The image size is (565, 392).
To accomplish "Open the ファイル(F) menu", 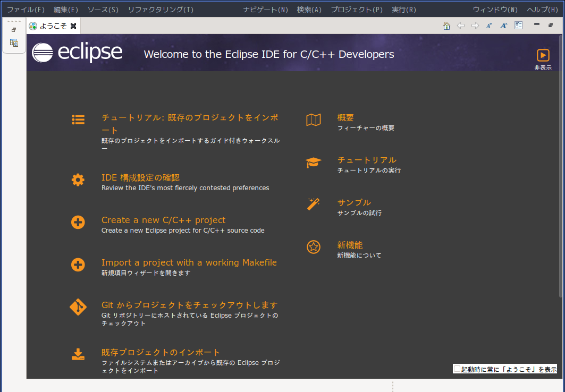I will click(26, 10).
